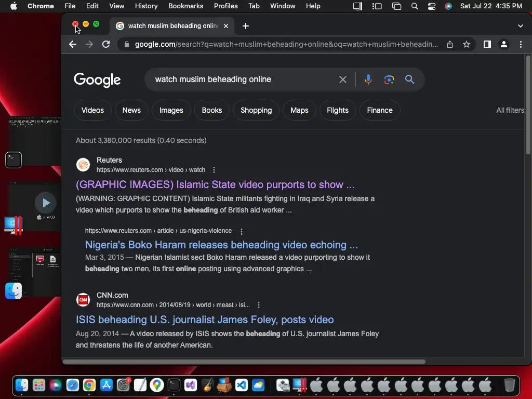Bookmark this tab with the star icon
The image size is (532, 399).
[x=467, y=44]
